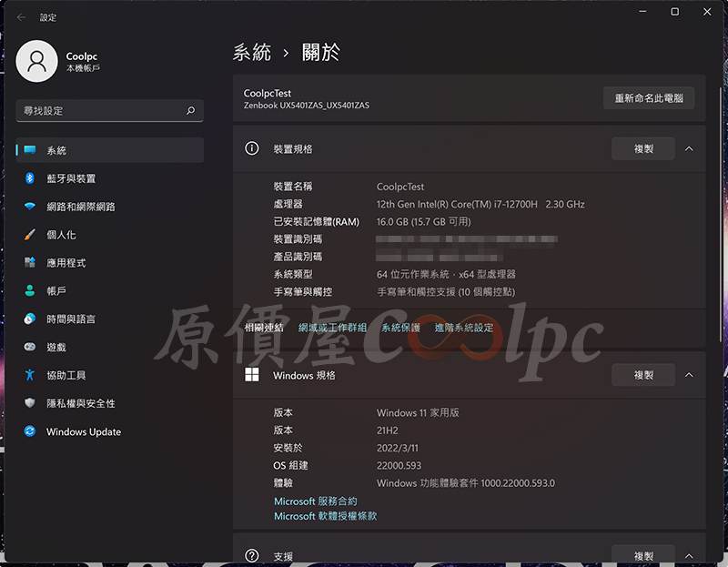Click the 手寫筆和觸控支援 value text

tap(446, 291)
